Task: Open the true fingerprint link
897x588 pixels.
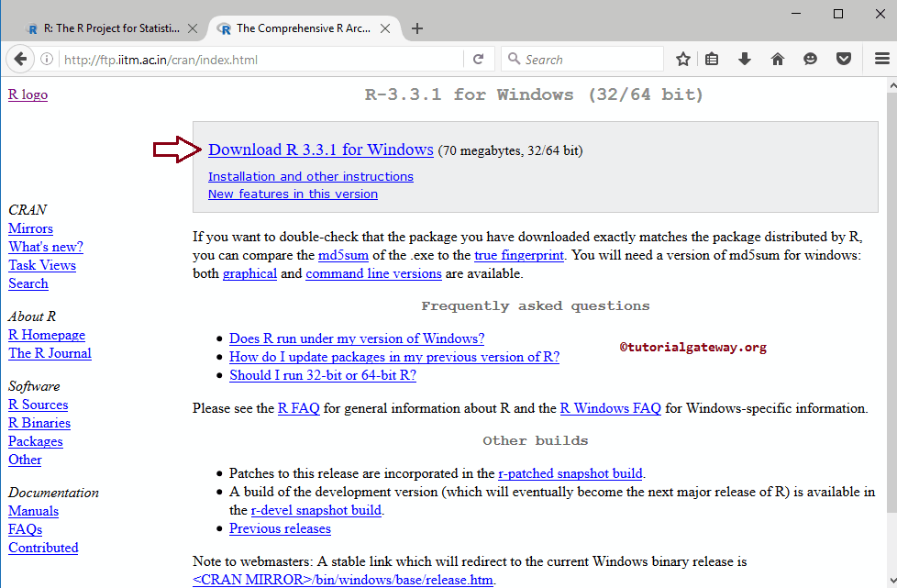Action: coord(519,255)
